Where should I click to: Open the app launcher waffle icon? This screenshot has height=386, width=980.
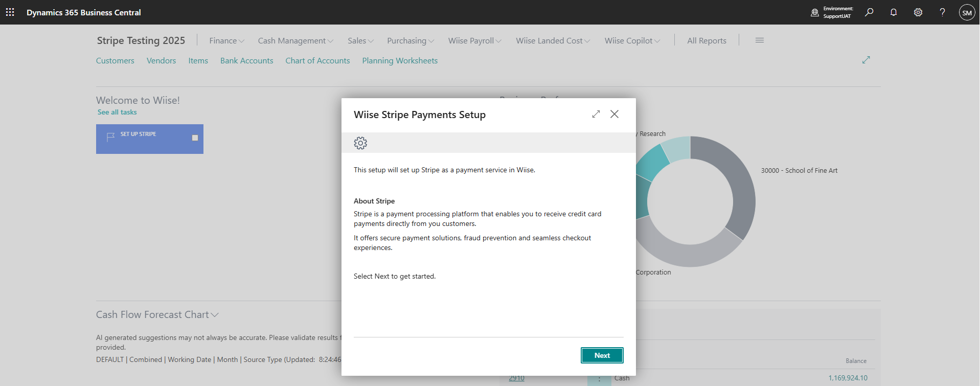click(x=10, y=12)
